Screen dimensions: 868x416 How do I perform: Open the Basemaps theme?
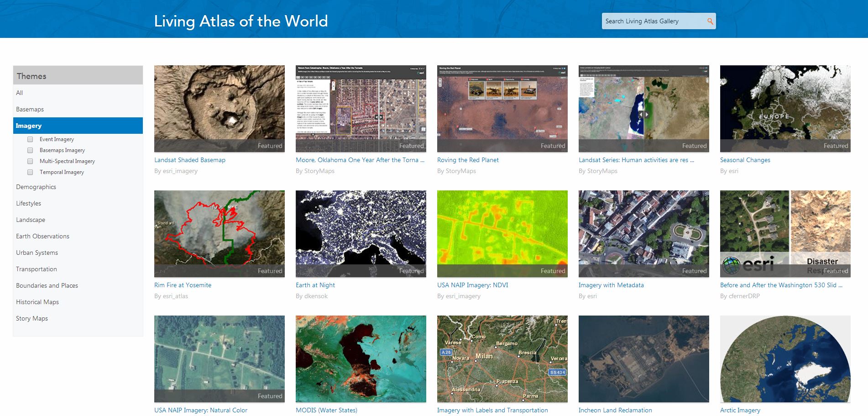click(x=78, y=109)
